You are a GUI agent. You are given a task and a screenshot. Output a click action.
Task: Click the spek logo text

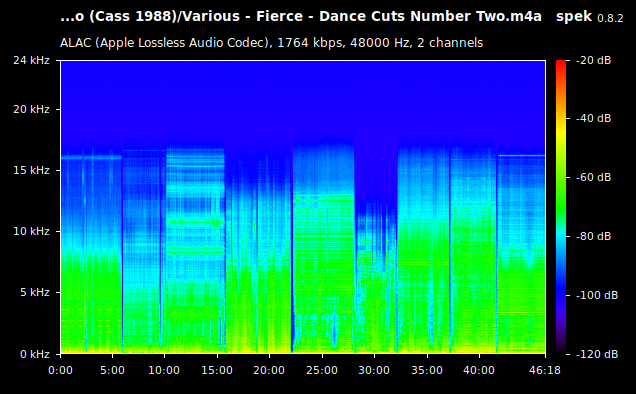574,17
